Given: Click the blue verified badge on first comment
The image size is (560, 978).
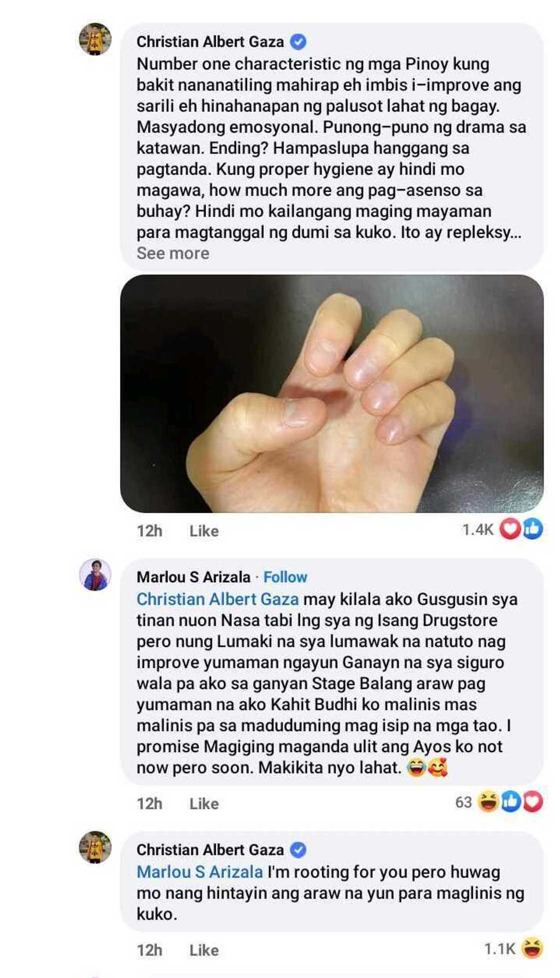Looking at the screenshot, I should [298, 42].
